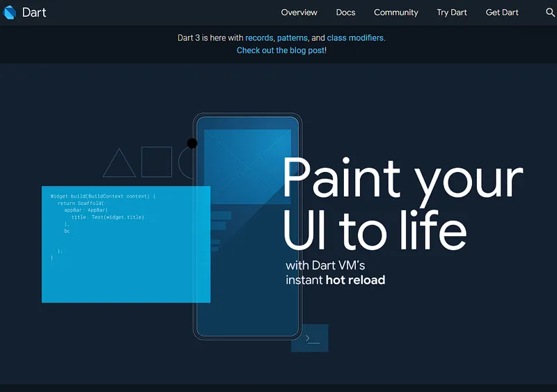Open the Docs menu item

[345, 13]
